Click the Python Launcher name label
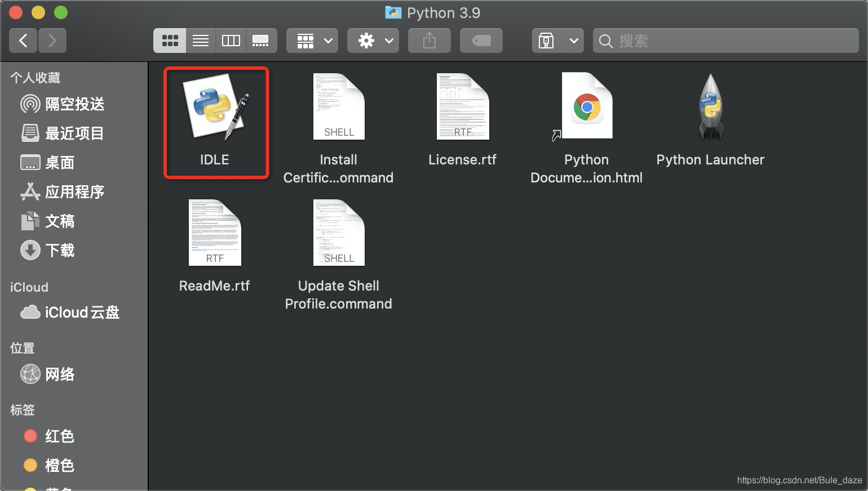Viewport: 868px width, 491px height. (710, 160)
